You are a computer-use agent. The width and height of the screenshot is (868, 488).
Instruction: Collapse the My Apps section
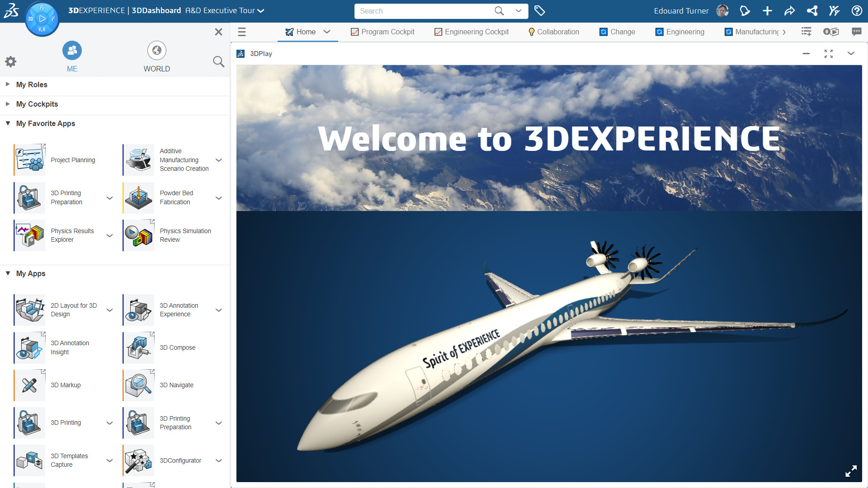pyautogui.click(x=7, y=273)
